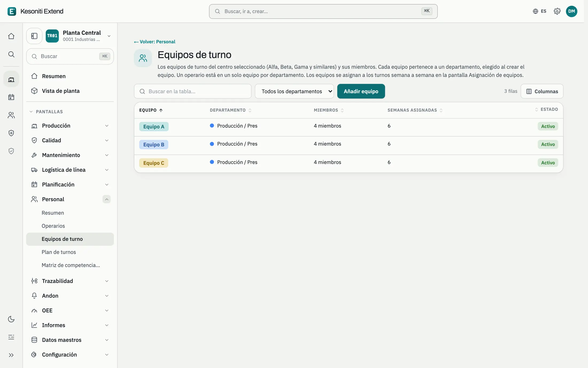Sort by EQUIPO column header
Viewport: 588px width, 368px height.
[151, 110]
